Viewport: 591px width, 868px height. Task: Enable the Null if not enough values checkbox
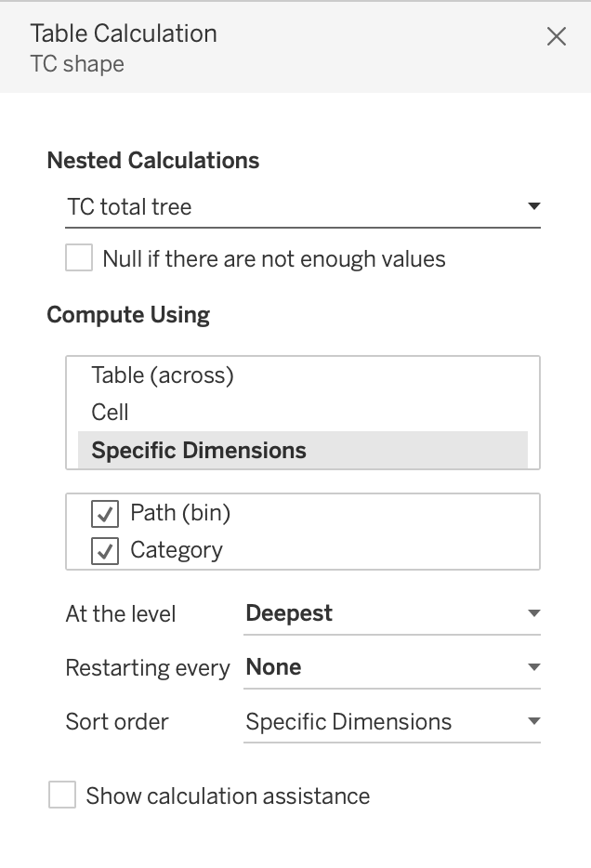[x=79, y=258]
